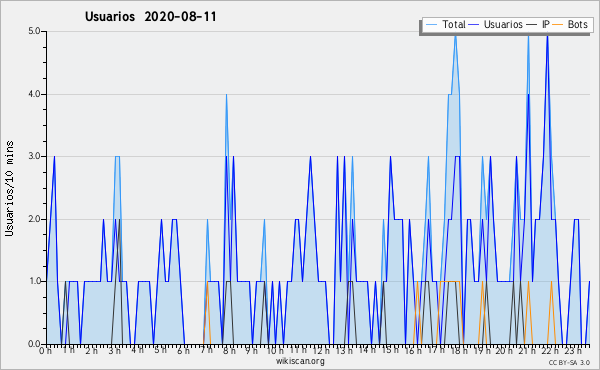Click the 'CC BY-SA 3.0' license text

pyautogui.click(x=569, y=363)
